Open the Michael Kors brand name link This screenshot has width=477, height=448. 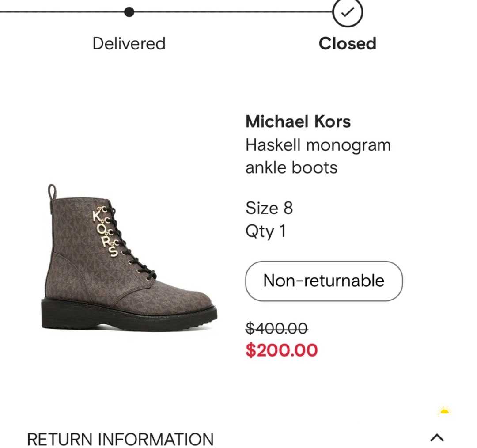pyautogui.click(x=298, y=121)
